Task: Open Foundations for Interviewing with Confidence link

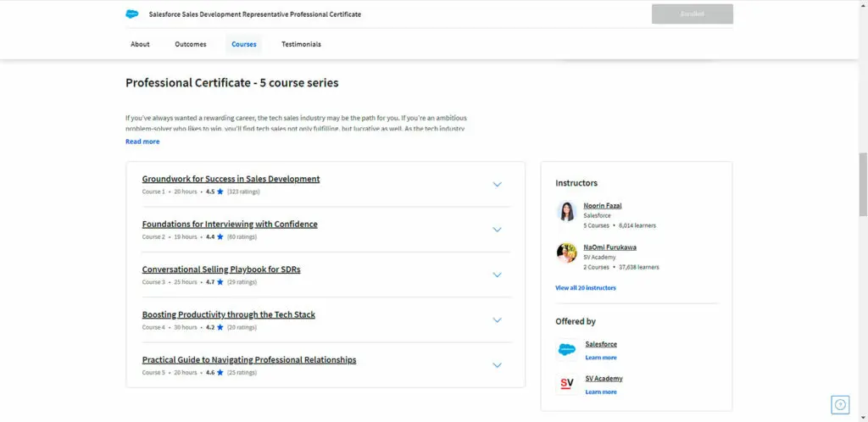Action: pyautogui.click(x=230, y=225)
